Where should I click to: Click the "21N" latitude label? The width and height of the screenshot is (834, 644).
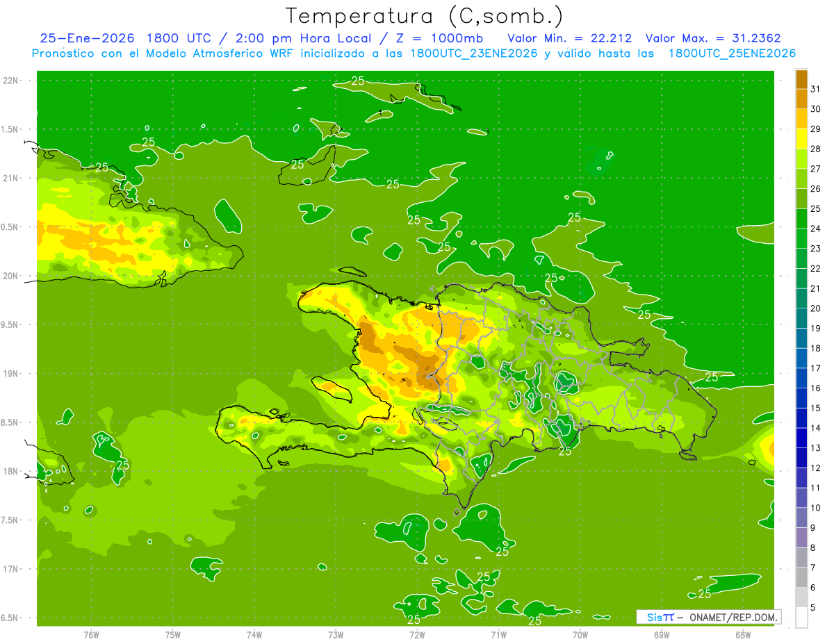tap(11, 178)
